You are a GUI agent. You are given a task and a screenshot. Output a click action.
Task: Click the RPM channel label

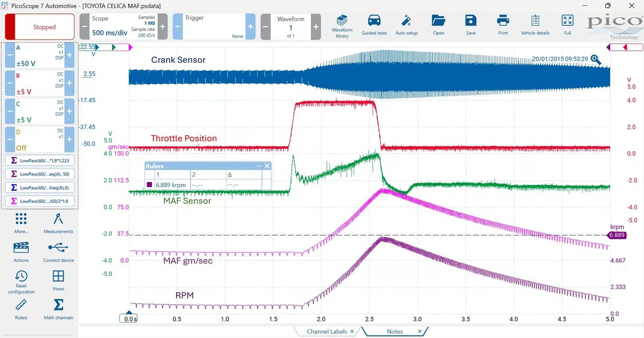(x=184, y=295)
